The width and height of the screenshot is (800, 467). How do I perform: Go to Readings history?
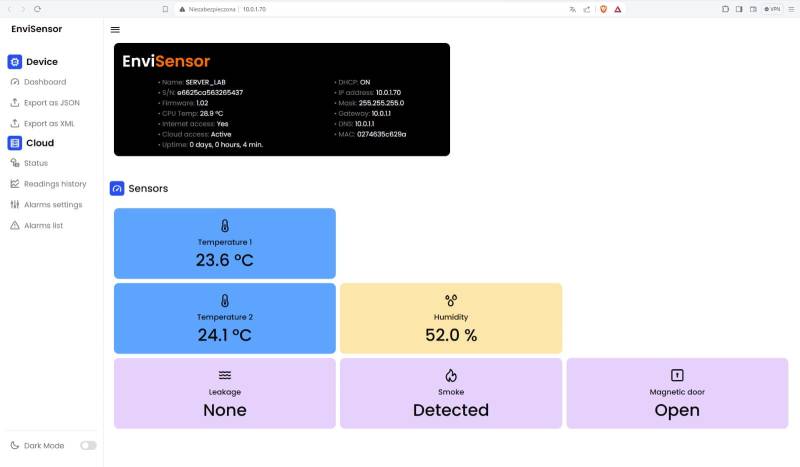[55, 184]
